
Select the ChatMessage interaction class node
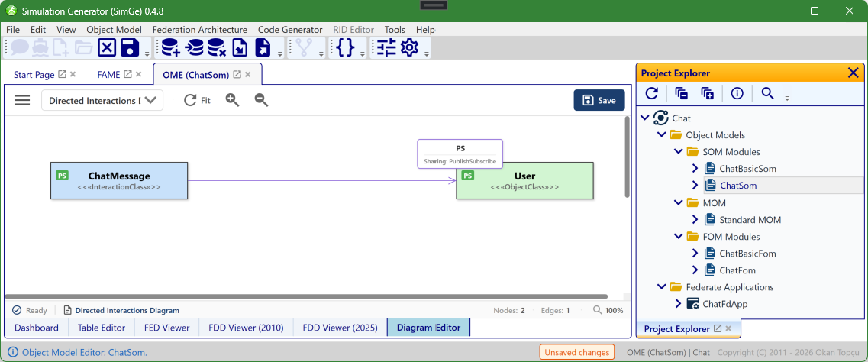point(119,180)
